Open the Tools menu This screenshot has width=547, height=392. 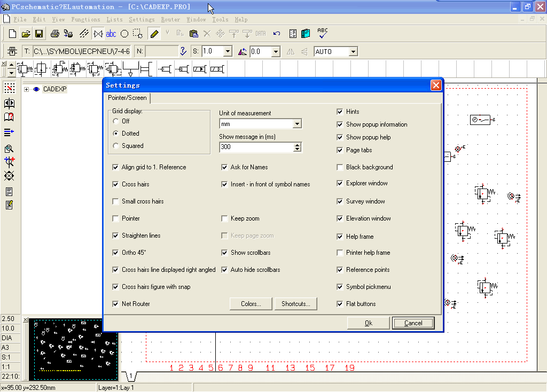point(220,20)
